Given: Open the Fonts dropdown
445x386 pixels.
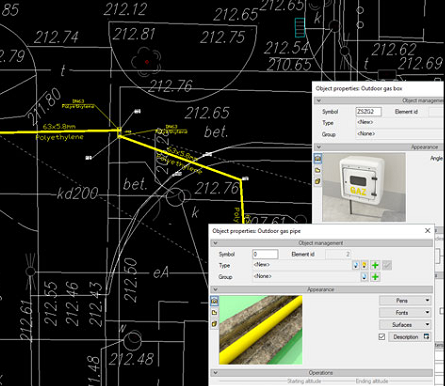Looking at the screenshot, I should tap(405, 313).
